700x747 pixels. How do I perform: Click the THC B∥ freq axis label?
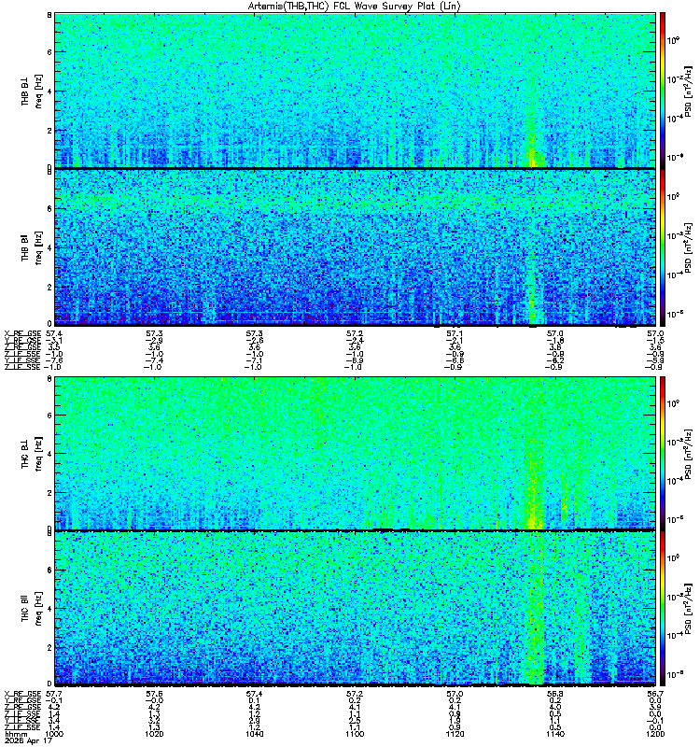pos(32,609)
